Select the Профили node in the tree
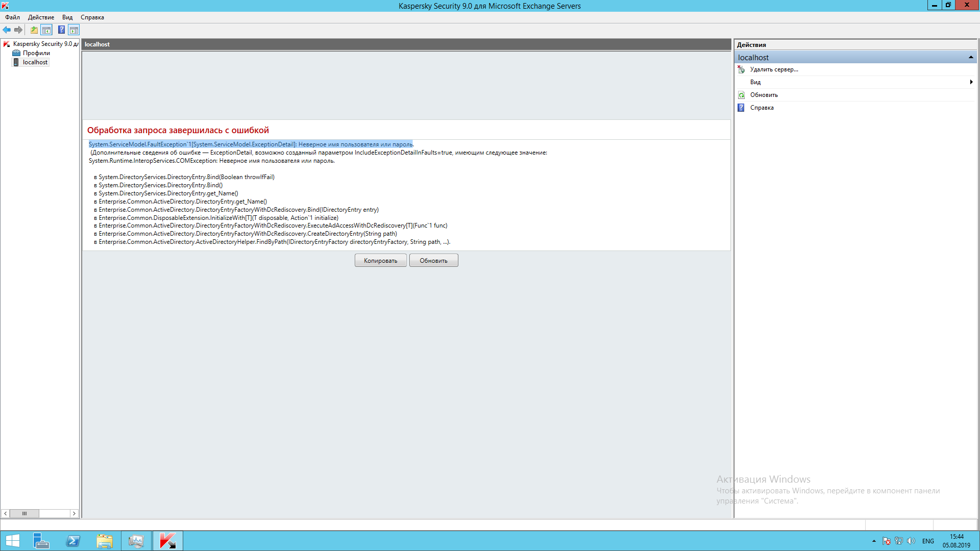Image resolution: width=980 pixels, height=551 pixels. (x=36, y=53)
